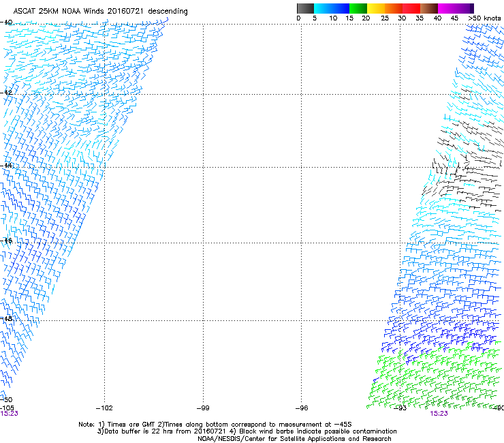Image resolution: width=504 pixels, height=443 pixels.
Task: Click the "NOAA/NESDIS/Center for Satellite Applications and Research" credit
Action: [x=294, y=439]
